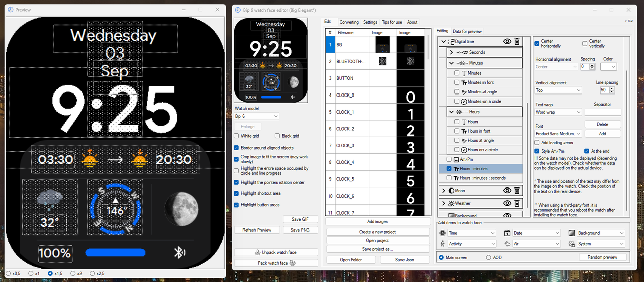This screenshot has height=282, width=644.
Task: Click the icon beside System dropdown
Action: click(x=572, y=244)
